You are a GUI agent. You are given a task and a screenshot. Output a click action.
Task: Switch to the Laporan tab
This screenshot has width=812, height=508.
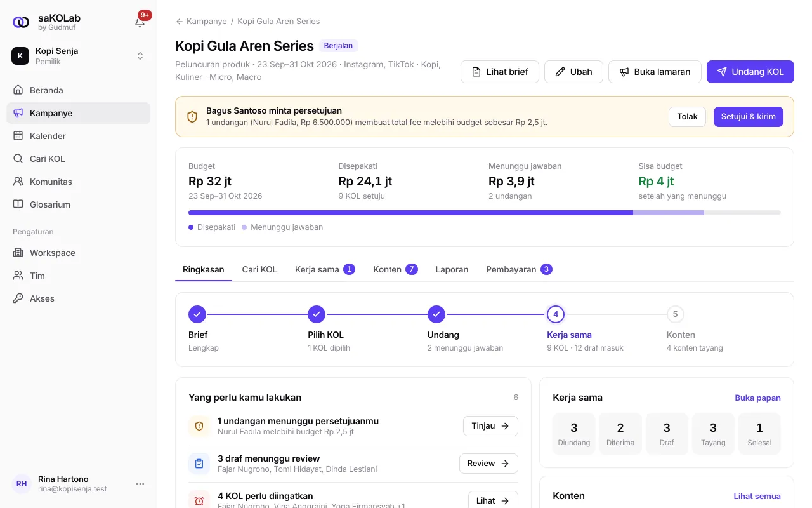452,269
